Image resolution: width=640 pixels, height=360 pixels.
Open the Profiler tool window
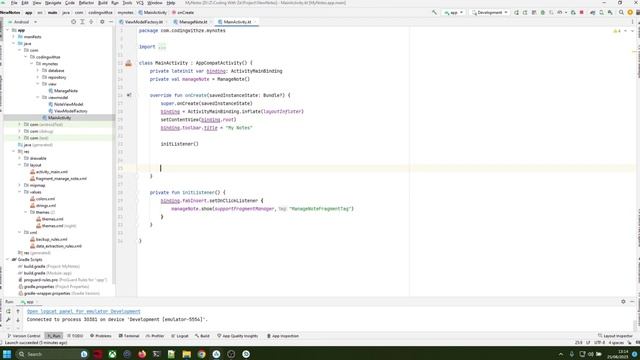(x=155, y=336)
